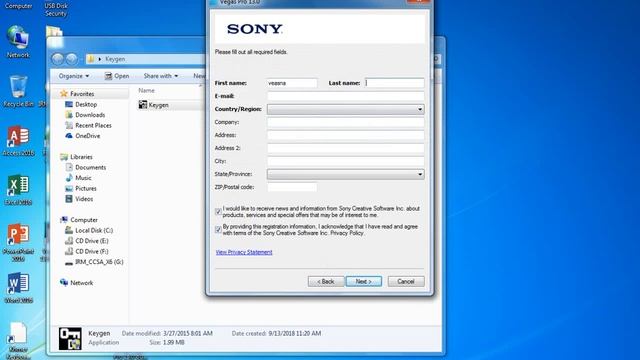The height and width of the screenshot is (360, 640).
Task: Click the Keygen thumbnail in details pane
Action: (70, 338)
